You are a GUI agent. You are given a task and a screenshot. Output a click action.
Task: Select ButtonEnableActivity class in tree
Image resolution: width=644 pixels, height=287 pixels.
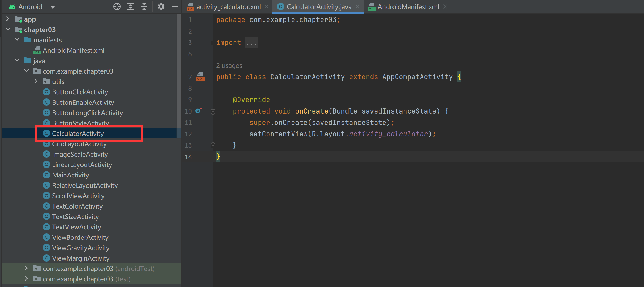click(x=83, y=102)
